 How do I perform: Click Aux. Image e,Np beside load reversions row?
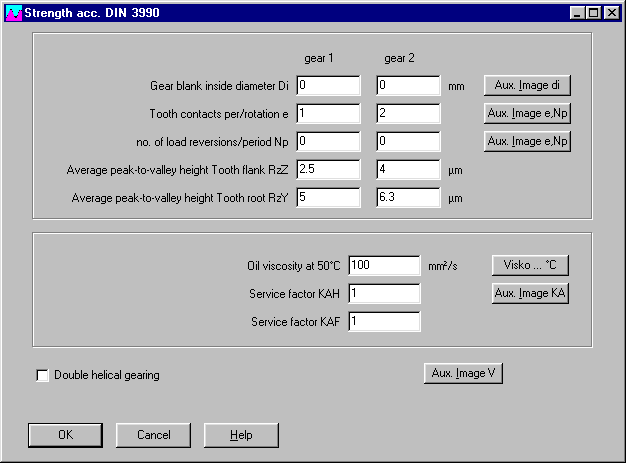[526, 141]
